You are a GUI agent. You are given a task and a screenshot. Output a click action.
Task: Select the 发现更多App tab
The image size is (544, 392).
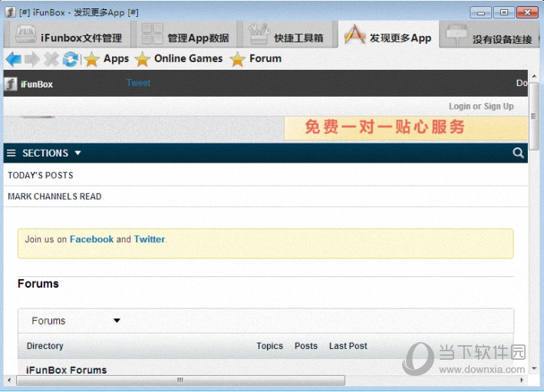click(x=388, y=35)
